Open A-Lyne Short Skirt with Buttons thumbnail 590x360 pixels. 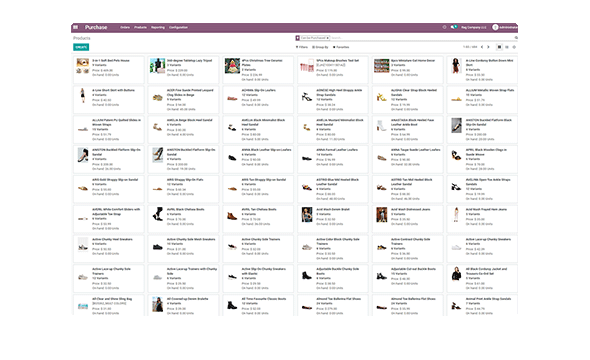pyautogui.click(x=83, y=96)
